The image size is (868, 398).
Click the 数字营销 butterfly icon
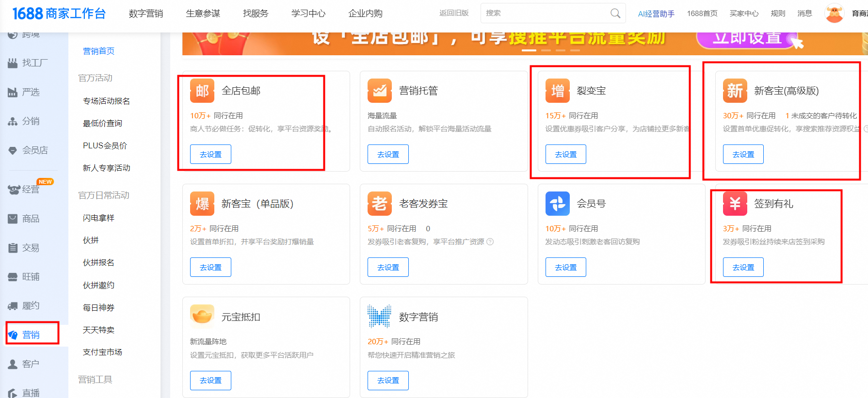(x=379, y=317)
